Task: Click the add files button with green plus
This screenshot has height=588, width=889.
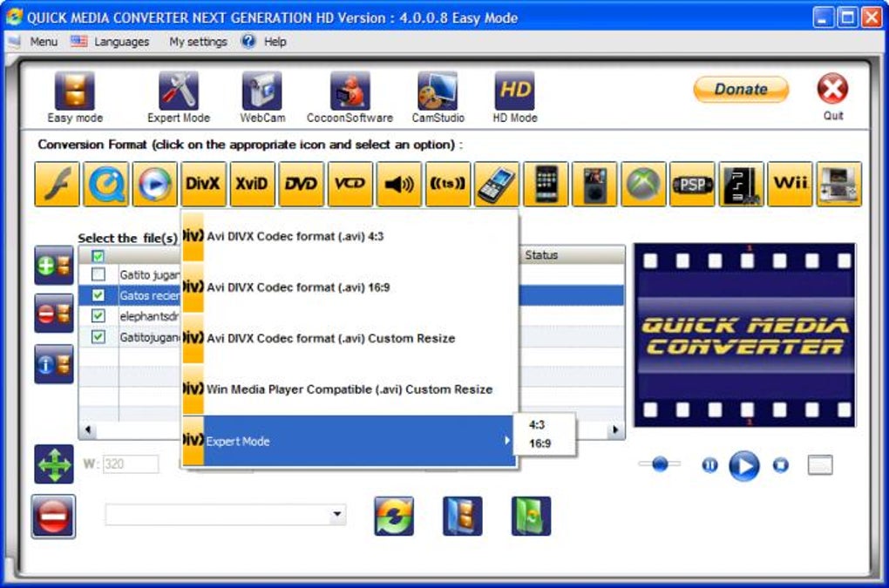Action: pos(54,265)
